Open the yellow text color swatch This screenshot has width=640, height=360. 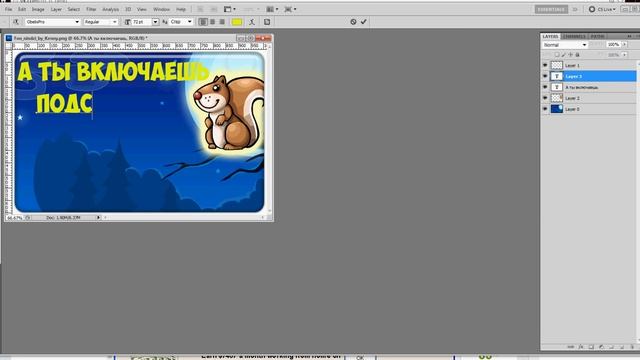(237, 22)
